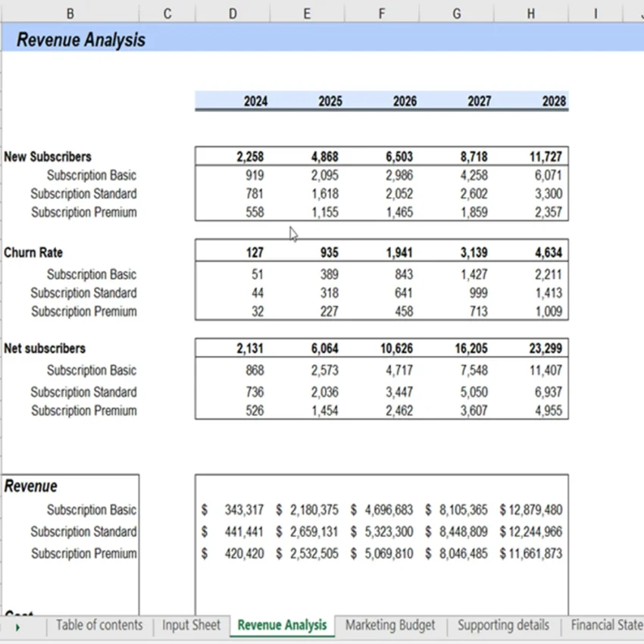Click Net subscribers 2026 total 10,626
Viewport: 644px width, 644px height.
[397, 349]
